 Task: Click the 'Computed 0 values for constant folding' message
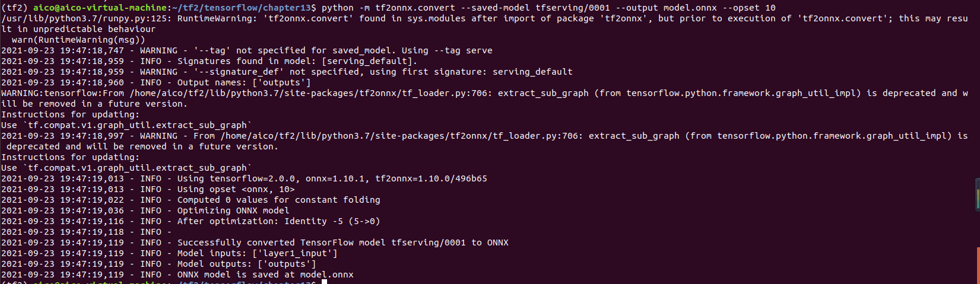click(278, 200)
